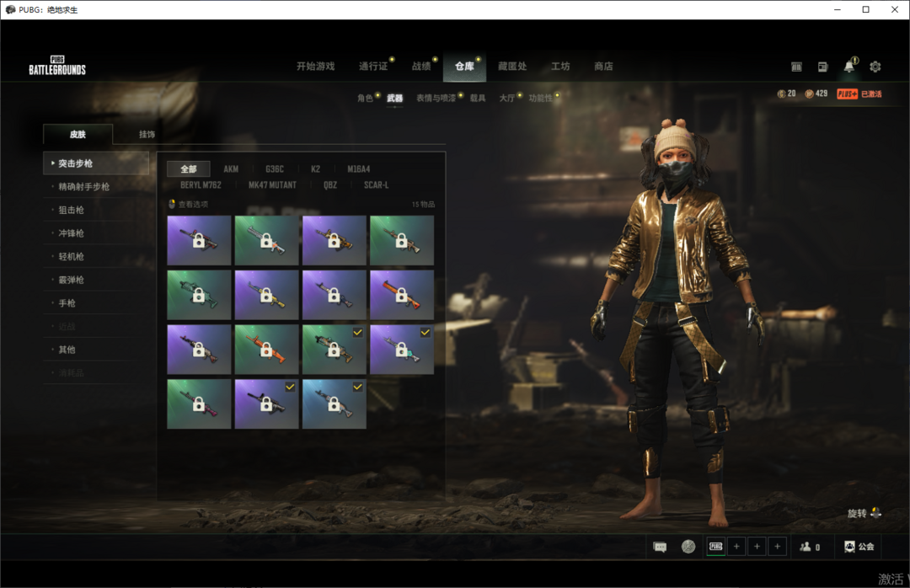The height and width of the screenshot is (588, 910).
Task: Switch to the 载具 sub-tab
Action: coord(478,98)
